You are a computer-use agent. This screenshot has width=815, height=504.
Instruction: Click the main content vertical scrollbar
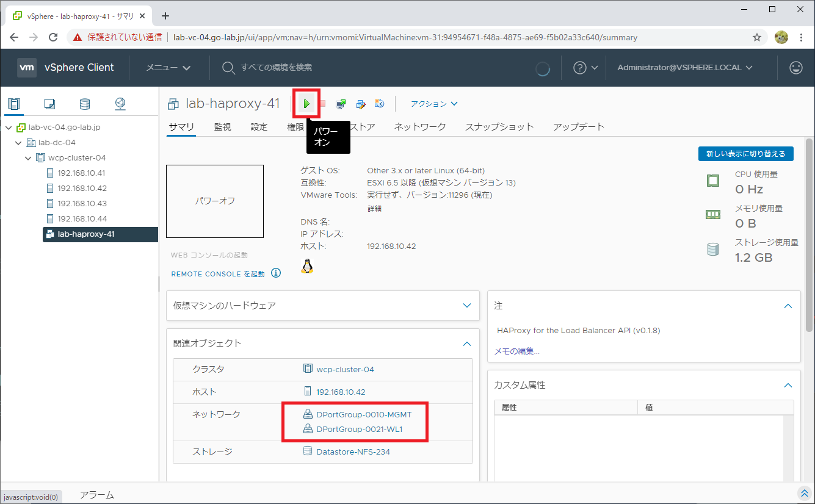click(810, 235)
